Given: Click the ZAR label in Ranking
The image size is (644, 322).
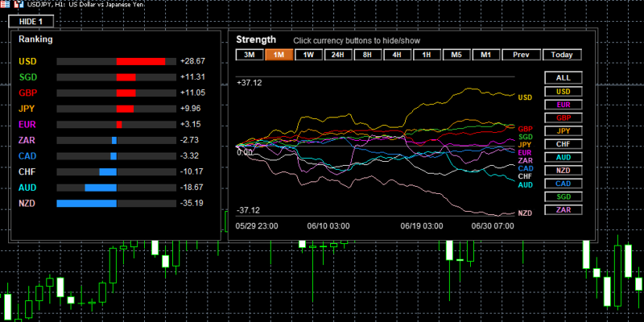Looking at the screenshot, I should [27, 140].
